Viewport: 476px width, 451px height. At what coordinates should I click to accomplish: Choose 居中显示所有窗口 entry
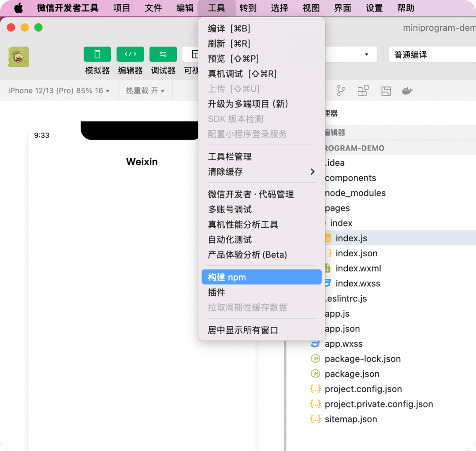point(261,330)
